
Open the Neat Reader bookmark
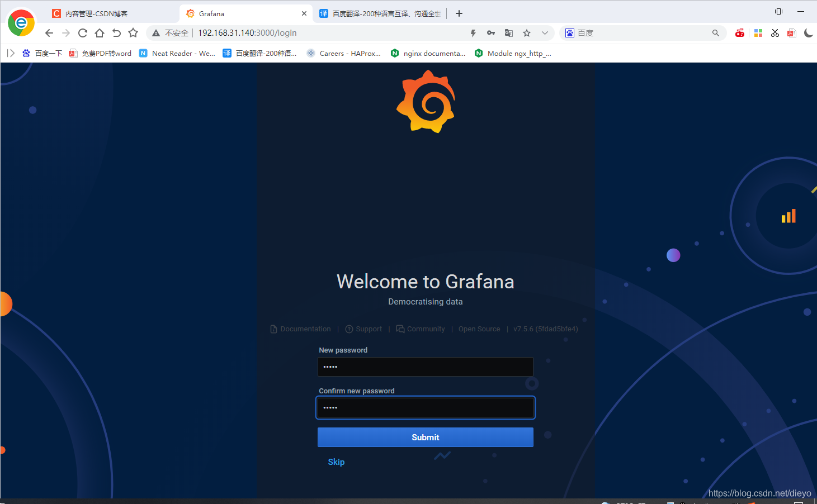(177, 53)
